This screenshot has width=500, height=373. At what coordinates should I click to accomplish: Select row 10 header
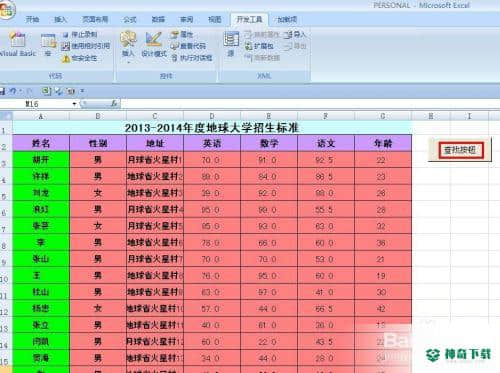pyautogui.click(x=6, y=276)
